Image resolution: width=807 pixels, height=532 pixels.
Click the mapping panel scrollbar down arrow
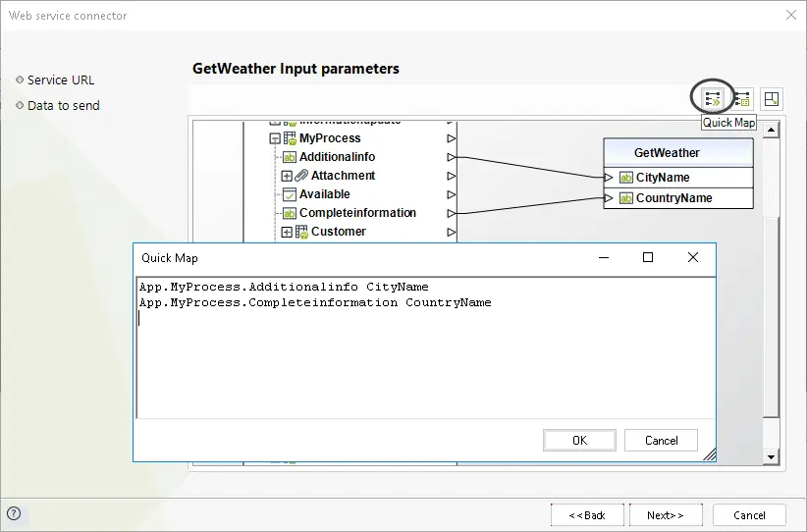tap(771, 456)
